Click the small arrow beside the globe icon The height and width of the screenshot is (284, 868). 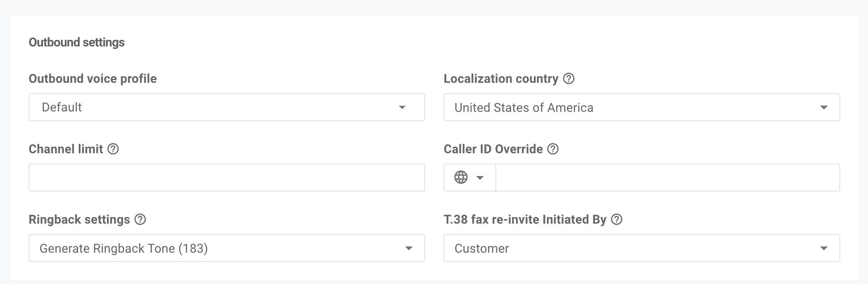coord(480,178)
